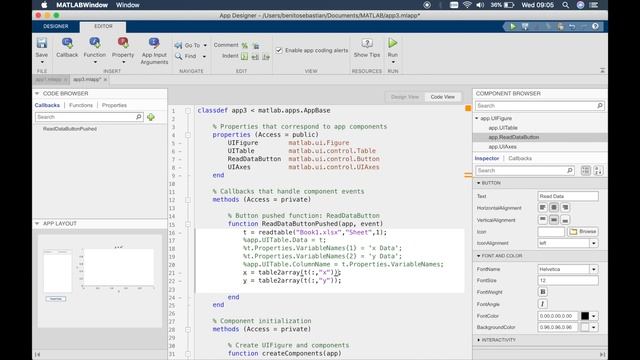Set vertical alignment to center

(553, 220)
